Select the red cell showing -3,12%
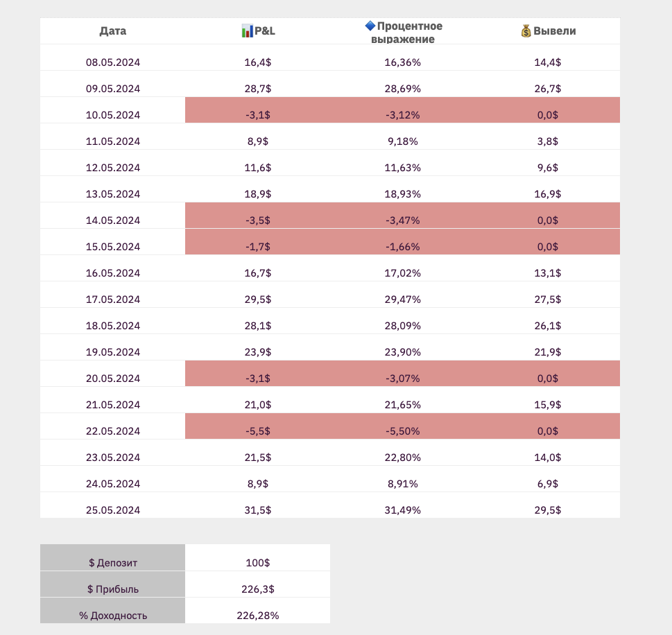672x635 pixels. pyautogui.click(x=403, y=115)
